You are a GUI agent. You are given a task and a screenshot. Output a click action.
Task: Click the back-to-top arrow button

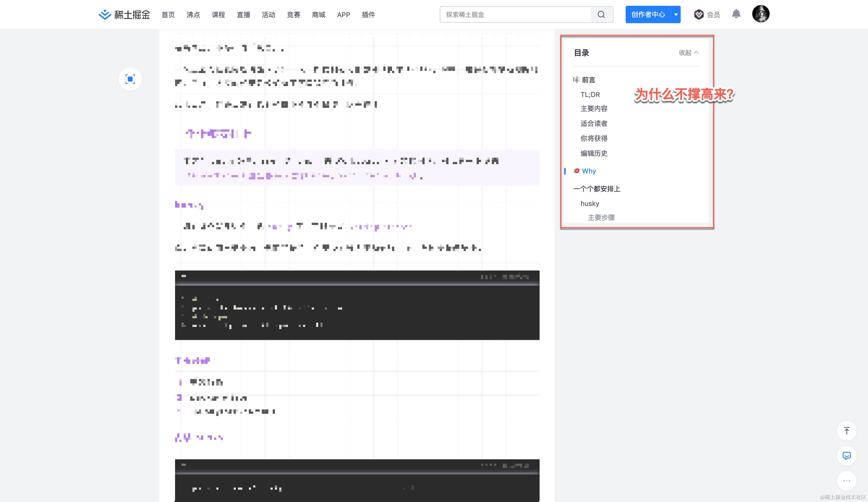pos(846,430)
